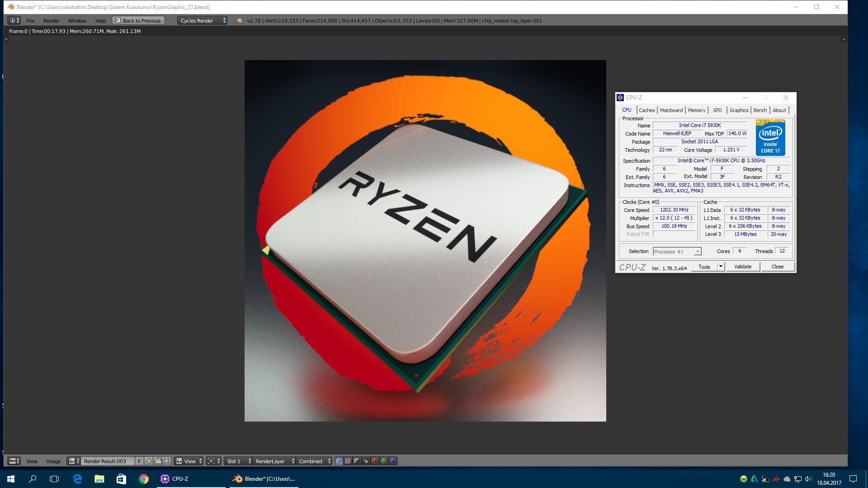Switch to the Caches tab in CPU-Z
Viewport: 868px width, 488px height.
(647, 110)
